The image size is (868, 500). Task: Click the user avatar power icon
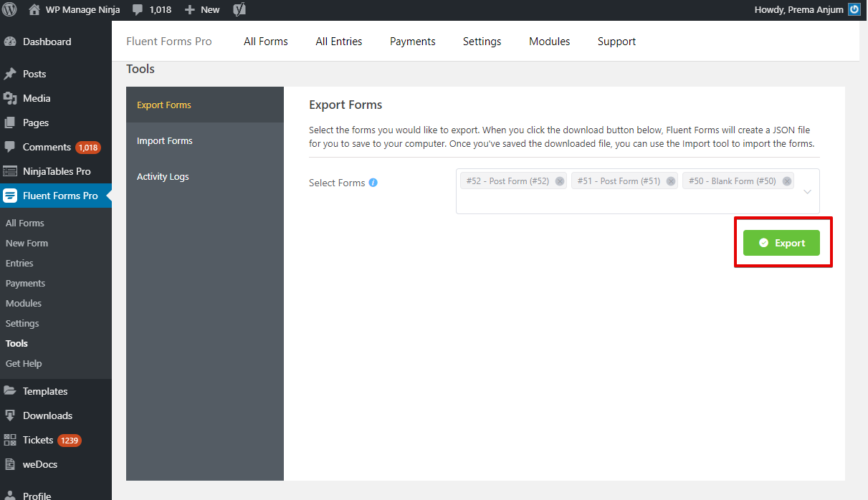(x=854, y=10)
